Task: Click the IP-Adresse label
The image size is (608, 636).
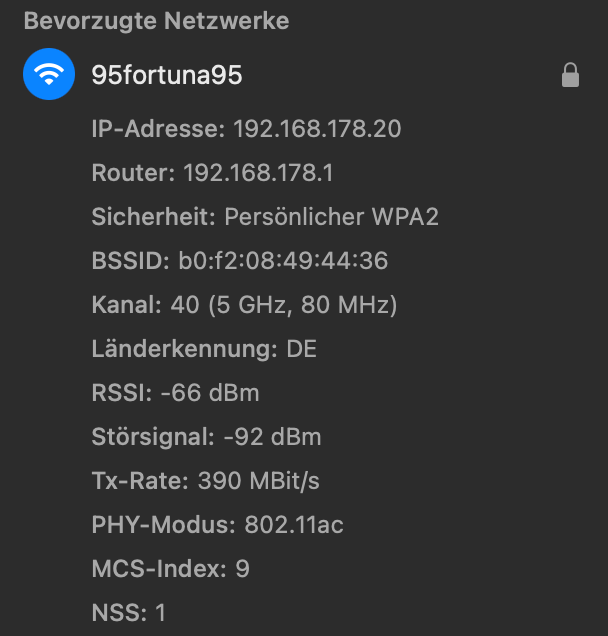Action: [x=158, y=129]
